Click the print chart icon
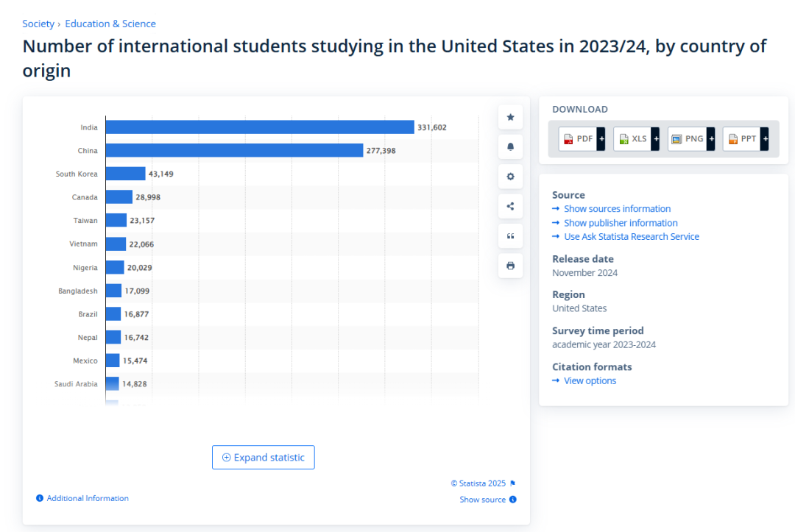The image size is (795, 532). [x=510, y=266]
